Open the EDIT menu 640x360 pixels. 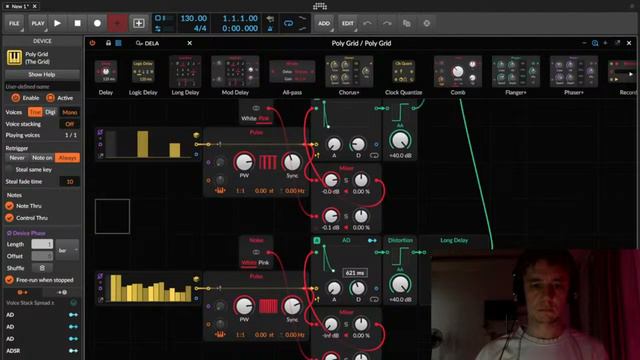(x=348, y=23)
